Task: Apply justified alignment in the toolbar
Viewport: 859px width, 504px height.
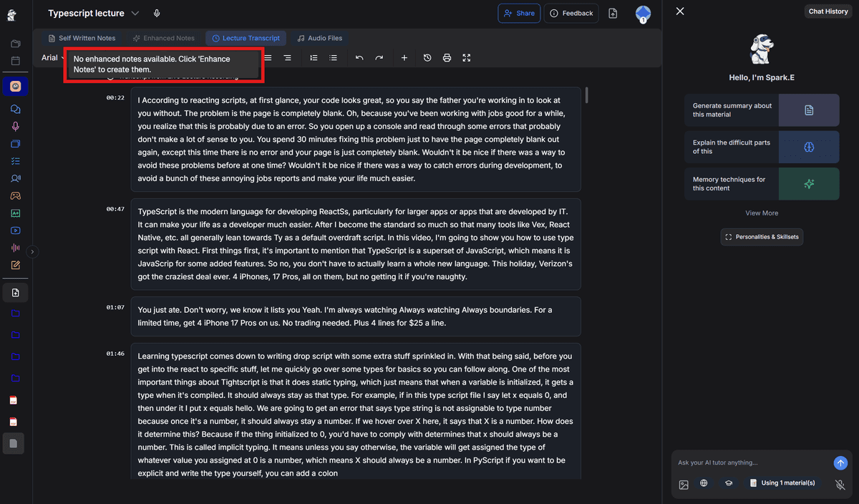Action: [x=268, y=57]
